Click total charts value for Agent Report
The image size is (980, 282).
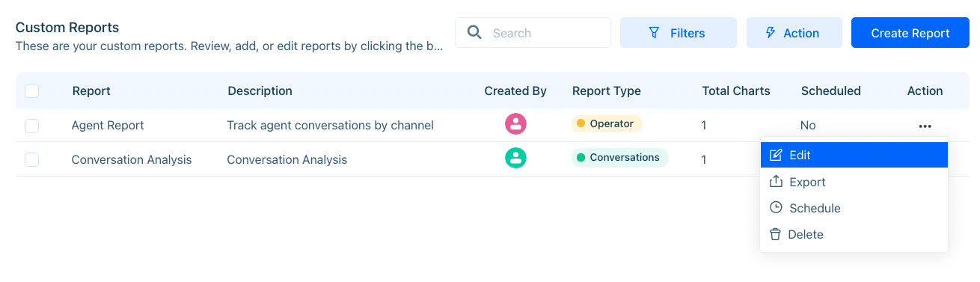pyautogui.click(x=704, y=126)
